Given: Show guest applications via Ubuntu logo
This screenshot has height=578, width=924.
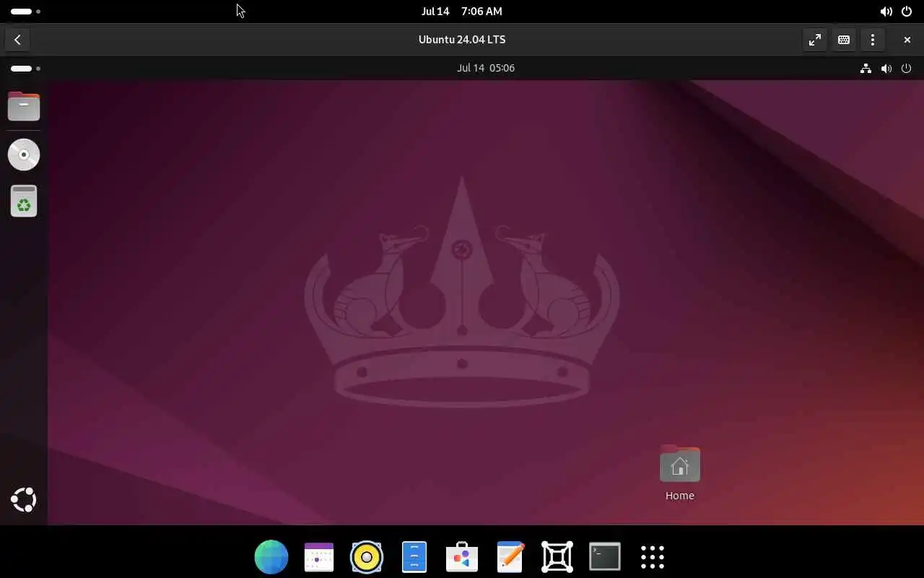Looking at the screenshot, I should (x=24, y=500).
